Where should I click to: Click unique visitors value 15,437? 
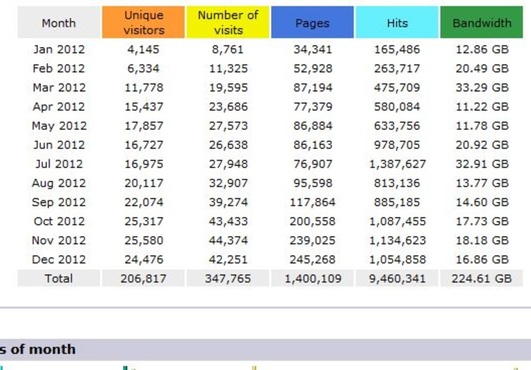click(x=144, y=107)
